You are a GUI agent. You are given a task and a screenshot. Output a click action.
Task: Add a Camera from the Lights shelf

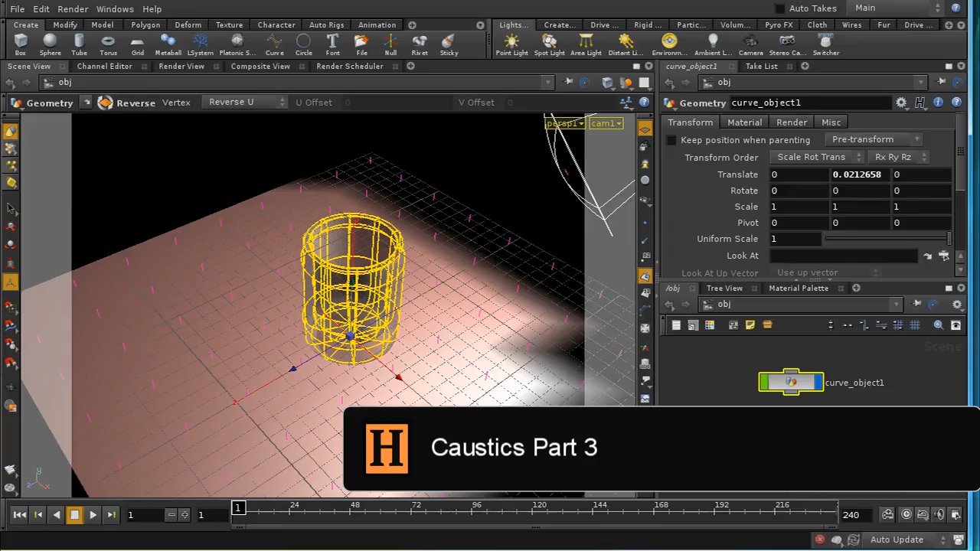click(750, 42)
